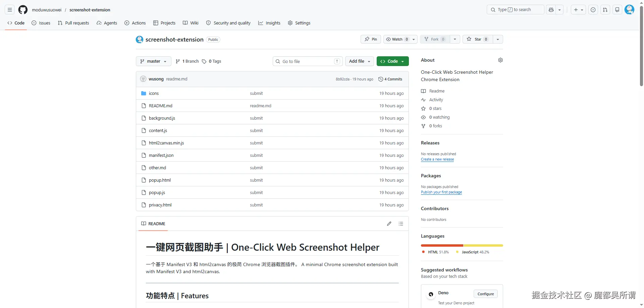Open the background.js file
The width and height of the screenshot is (644, 308).
(x=162, y=118)
